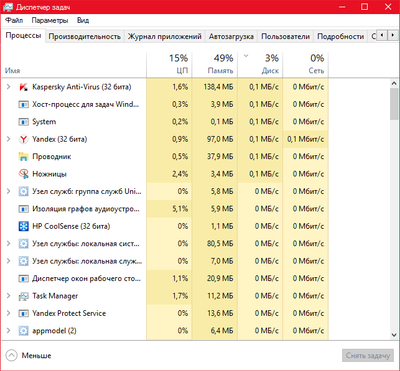This screenshot has width=400, height=371.
Task: Click the Узел службы: локальная служба icon
Action: click(23, 261)
